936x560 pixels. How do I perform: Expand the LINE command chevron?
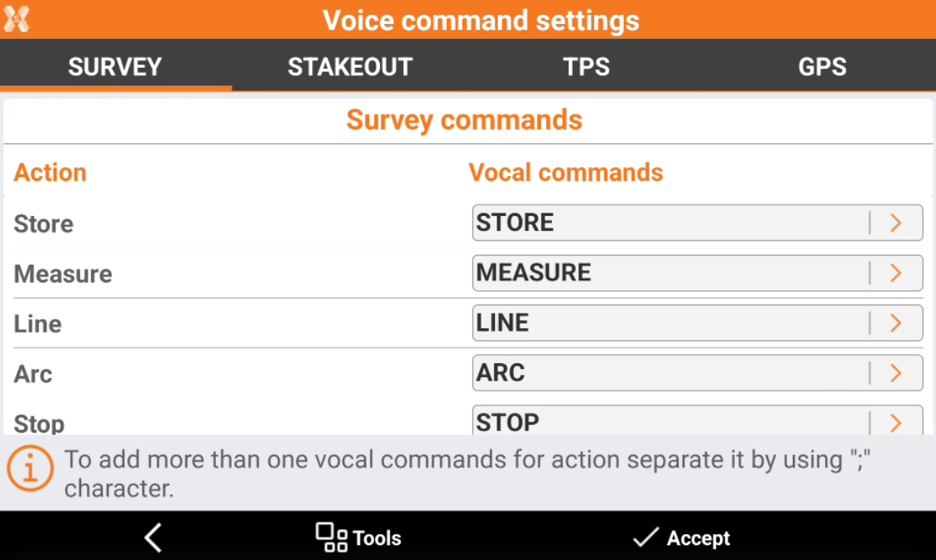point(895,323)
